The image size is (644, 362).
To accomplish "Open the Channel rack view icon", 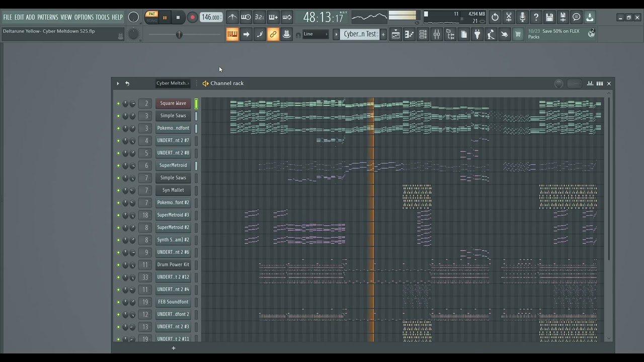I will (x=423, y=34).
